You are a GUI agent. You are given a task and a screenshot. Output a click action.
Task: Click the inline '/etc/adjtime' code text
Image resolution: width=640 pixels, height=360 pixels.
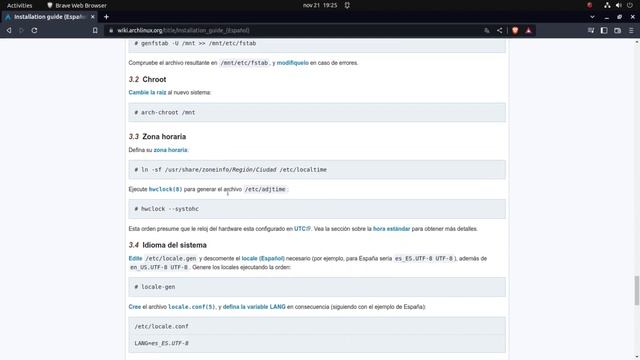coord(265,189)
